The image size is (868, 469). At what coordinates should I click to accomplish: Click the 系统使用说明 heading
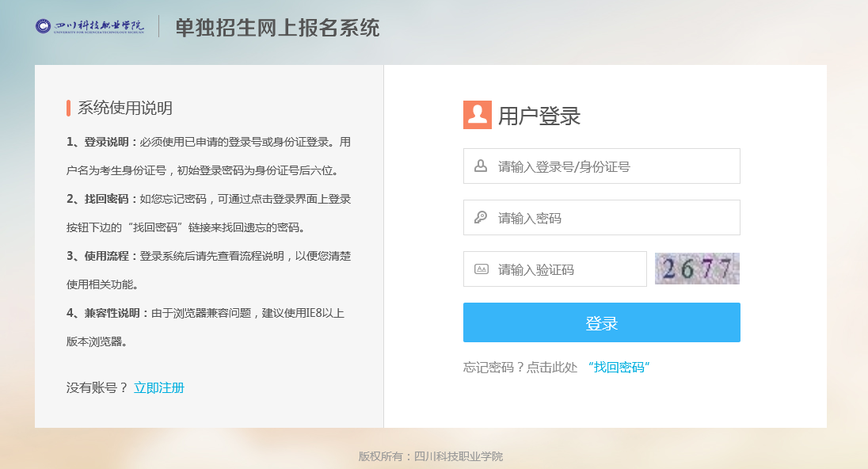pos(125,108)
